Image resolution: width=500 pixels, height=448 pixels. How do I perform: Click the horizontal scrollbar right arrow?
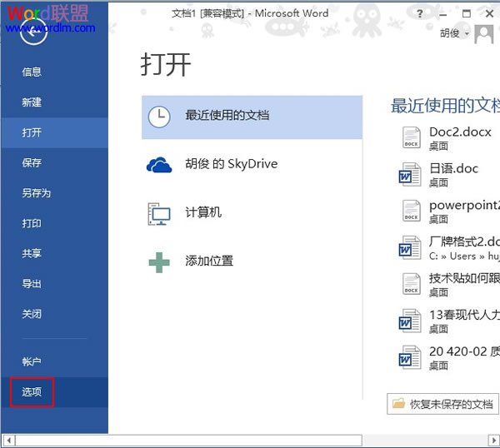492,439
